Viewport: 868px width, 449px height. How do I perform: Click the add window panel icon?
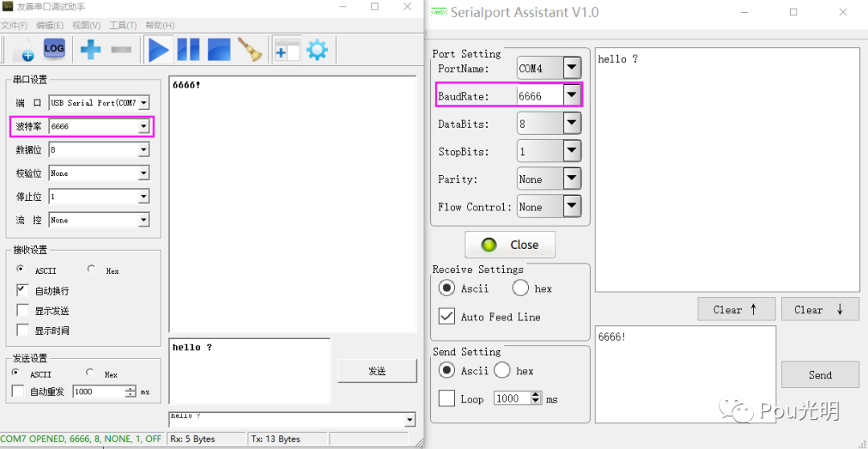(287, 50)
